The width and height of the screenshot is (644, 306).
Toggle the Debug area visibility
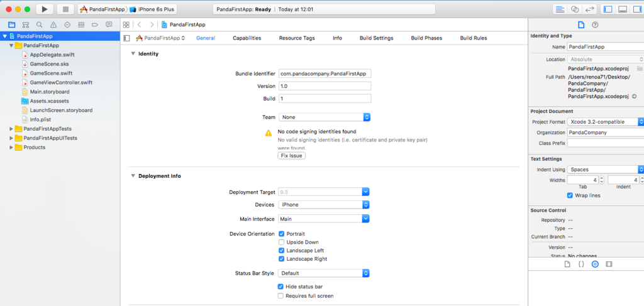[623, 9]
